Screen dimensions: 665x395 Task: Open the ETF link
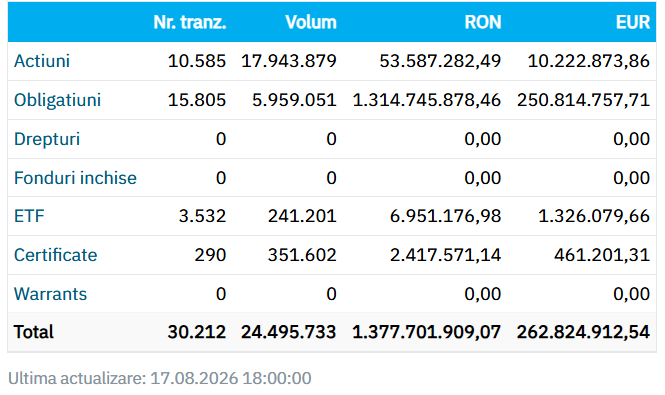(x=29, y=216)
